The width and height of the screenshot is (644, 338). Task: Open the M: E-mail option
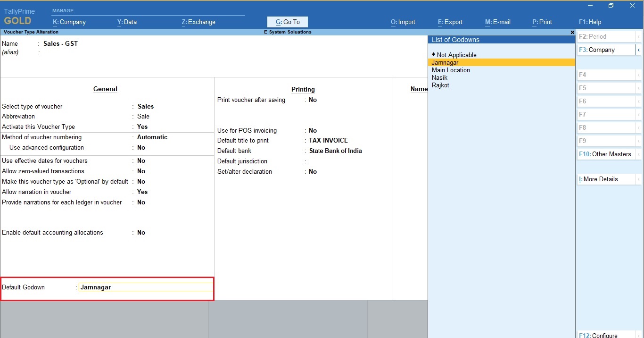[497, 22]
